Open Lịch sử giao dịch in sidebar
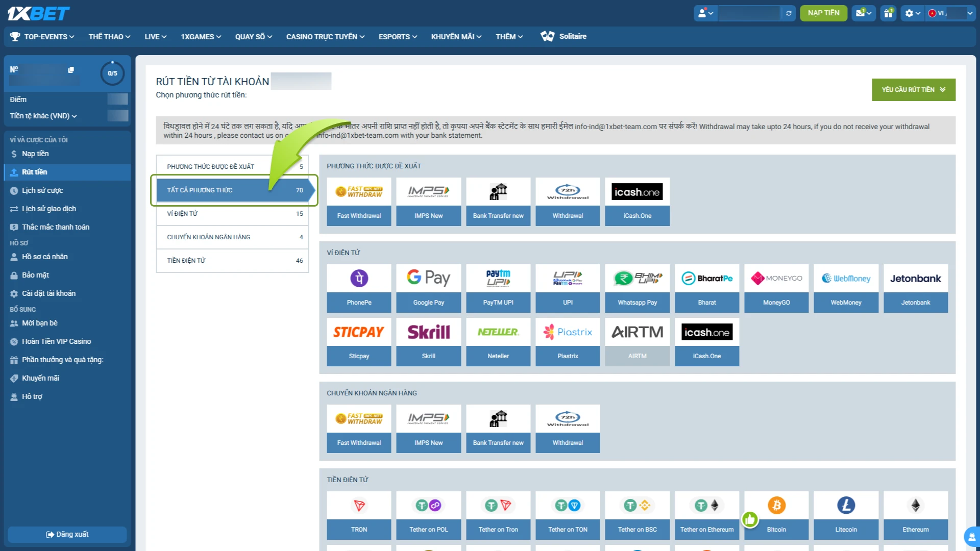 click(67, 209)
